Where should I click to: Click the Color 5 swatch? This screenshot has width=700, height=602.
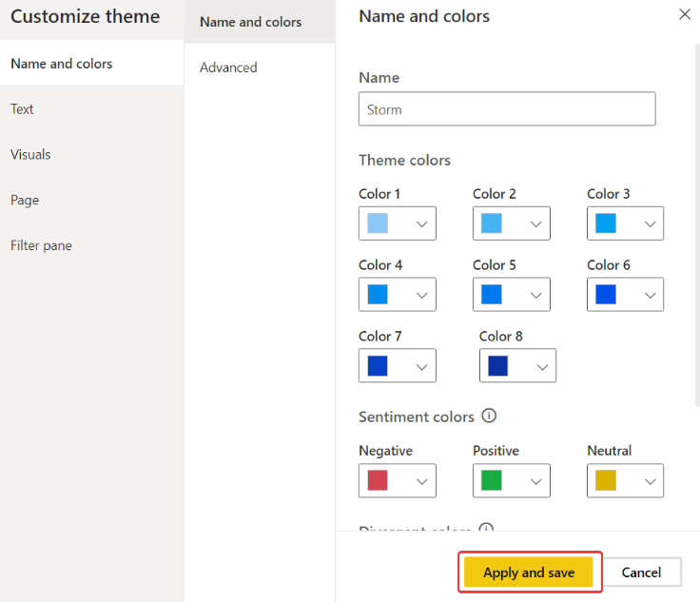[492, 295]
